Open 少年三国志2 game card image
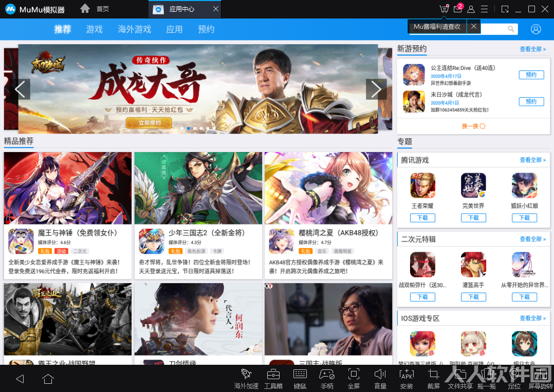 [x=198, y=188]
